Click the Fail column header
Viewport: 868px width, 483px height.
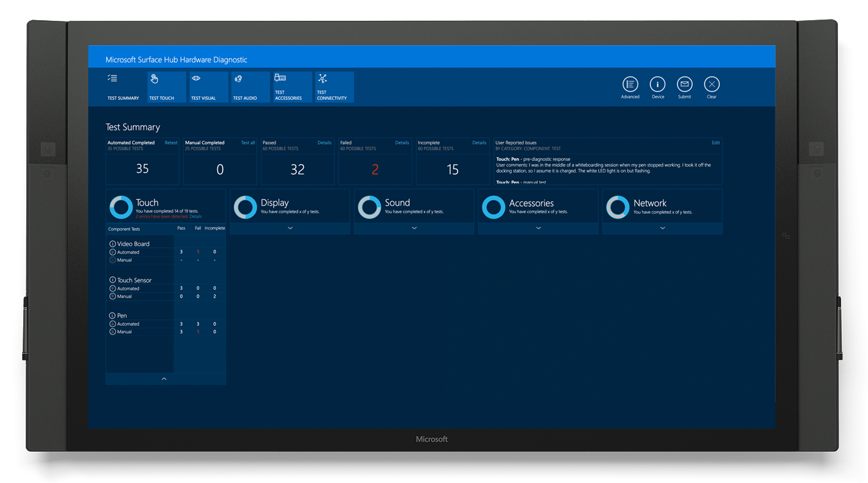coord(198,228)
